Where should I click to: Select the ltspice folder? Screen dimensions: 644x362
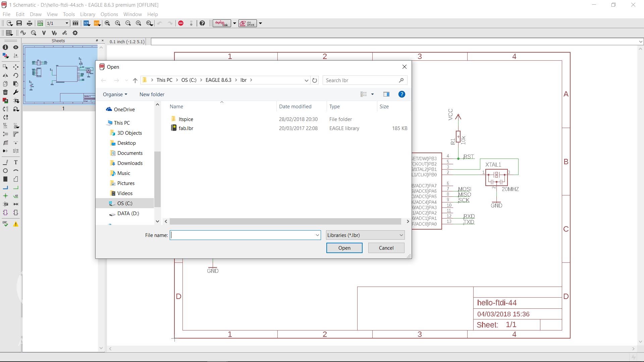pos(186,119)
